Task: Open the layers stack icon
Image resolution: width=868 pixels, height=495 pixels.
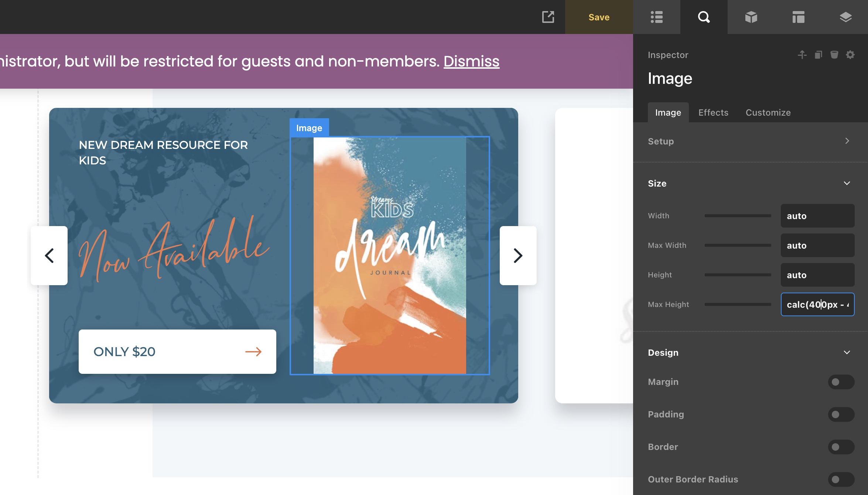Action: pos(845,17)
